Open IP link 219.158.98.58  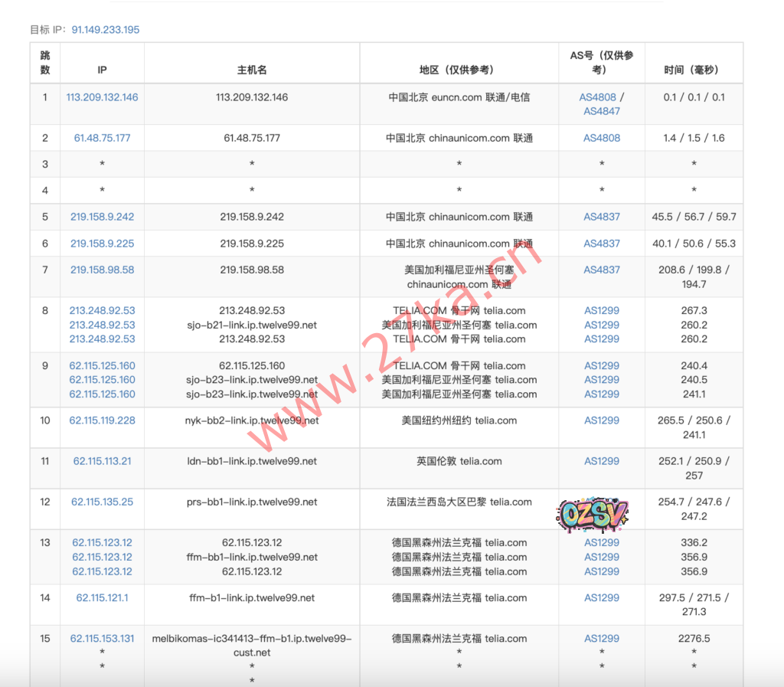102,270
